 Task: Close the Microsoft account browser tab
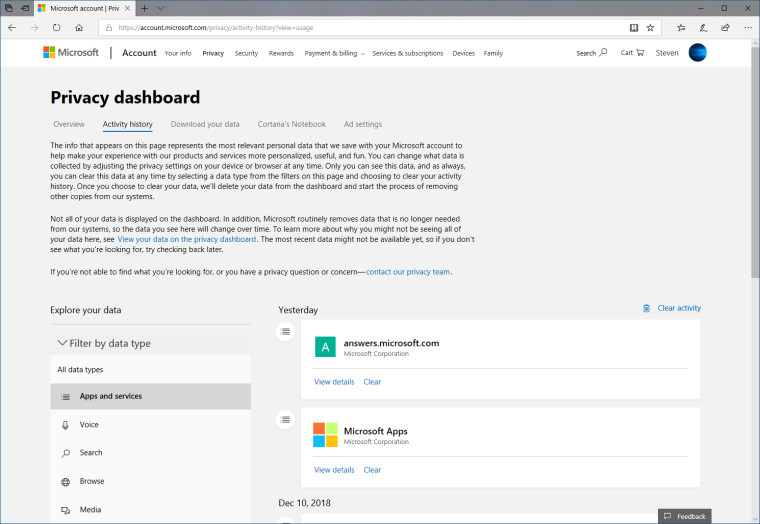click(127, 8)
